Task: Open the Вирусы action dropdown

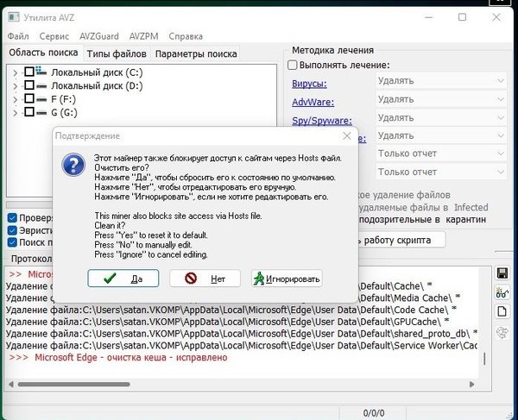Action: [441, 81]
